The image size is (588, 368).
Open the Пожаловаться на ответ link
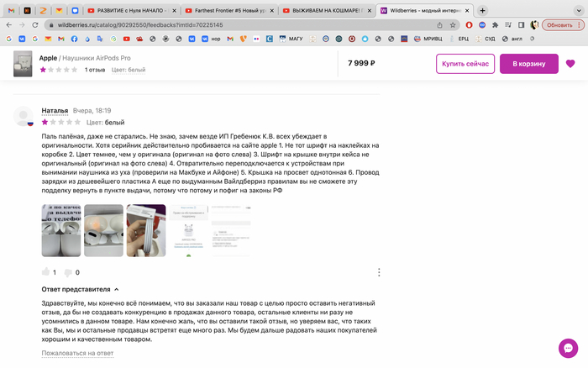[x=77, y=353]
